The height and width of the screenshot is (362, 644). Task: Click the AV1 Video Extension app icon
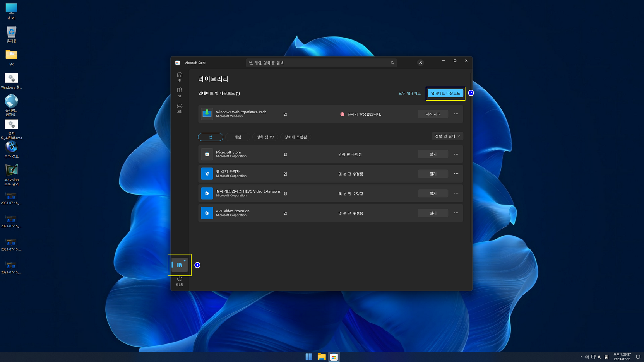click(x=207, y=213)
